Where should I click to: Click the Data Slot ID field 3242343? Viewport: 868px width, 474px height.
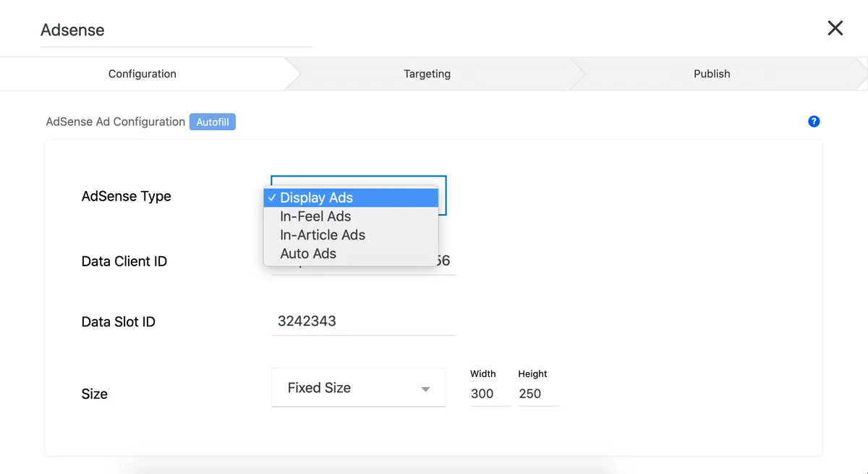[x=364, y=321]
